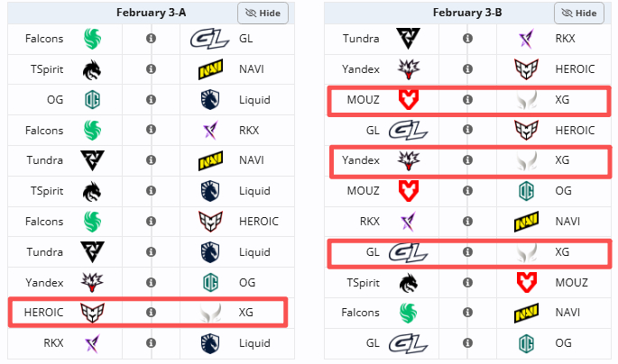Open info icon for Falcons vs GL match
618x364 pixels.
tap(151, 39)
